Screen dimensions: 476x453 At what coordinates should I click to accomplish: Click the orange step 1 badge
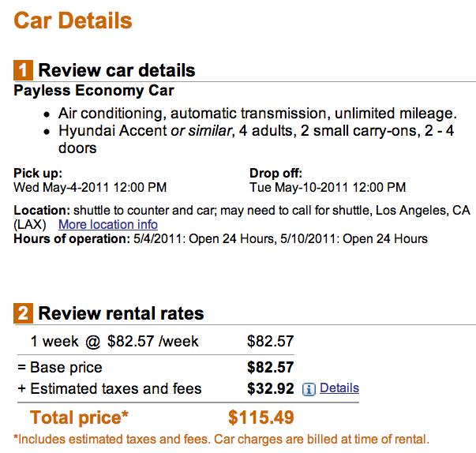[x=24, y=70]
